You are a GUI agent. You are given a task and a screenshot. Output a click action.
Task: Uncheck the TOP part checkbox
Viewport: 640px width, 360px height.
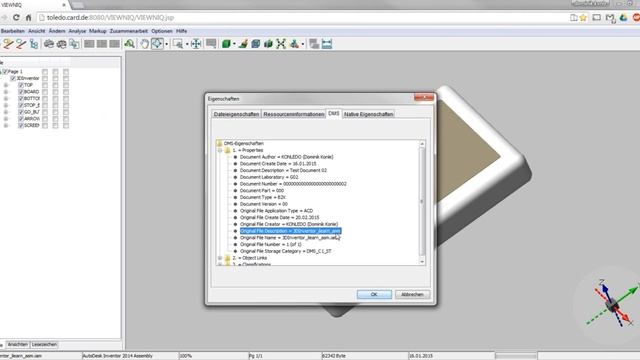(x=21, y=85)
